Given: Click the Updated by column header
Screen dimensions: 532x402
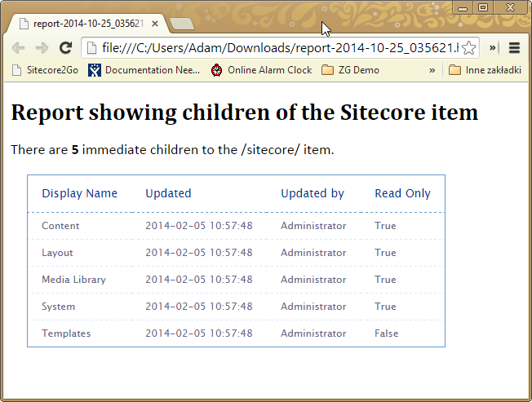Looking at the screenshot, I should (x=313, y=193).
